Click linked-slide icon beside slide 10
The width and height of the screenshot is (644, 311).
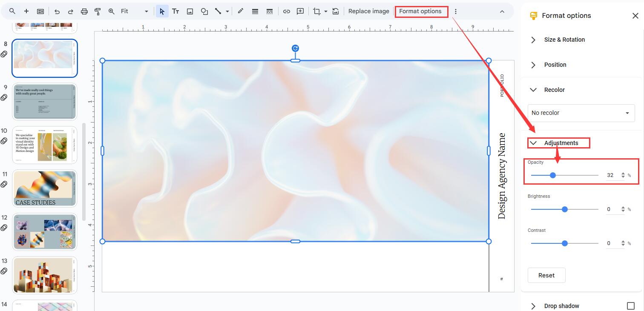point(4,141)
